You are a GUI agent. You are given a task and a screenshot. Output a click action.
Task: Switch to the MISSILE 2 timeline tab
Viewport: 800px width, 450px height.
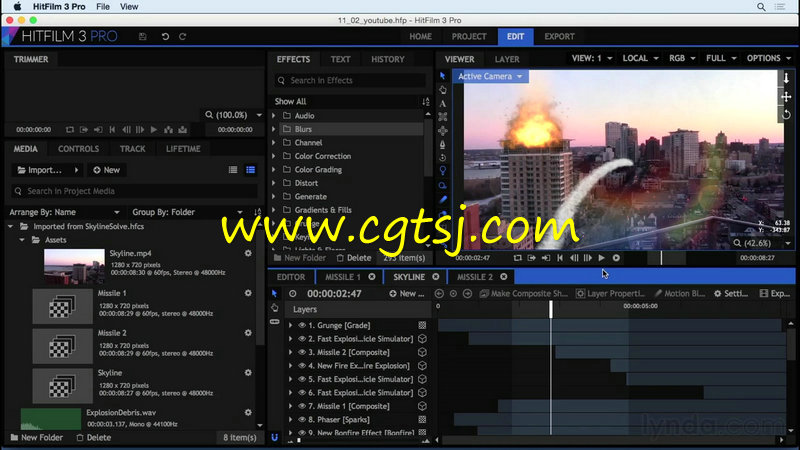(x=474, y=277)
